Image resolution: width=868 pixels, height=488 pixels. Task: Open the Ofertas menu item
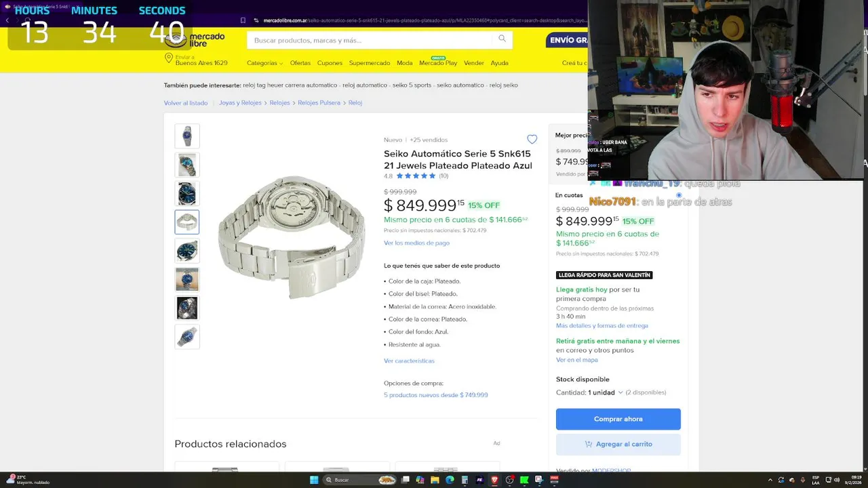pyautogui.click(x=300, y=63)
